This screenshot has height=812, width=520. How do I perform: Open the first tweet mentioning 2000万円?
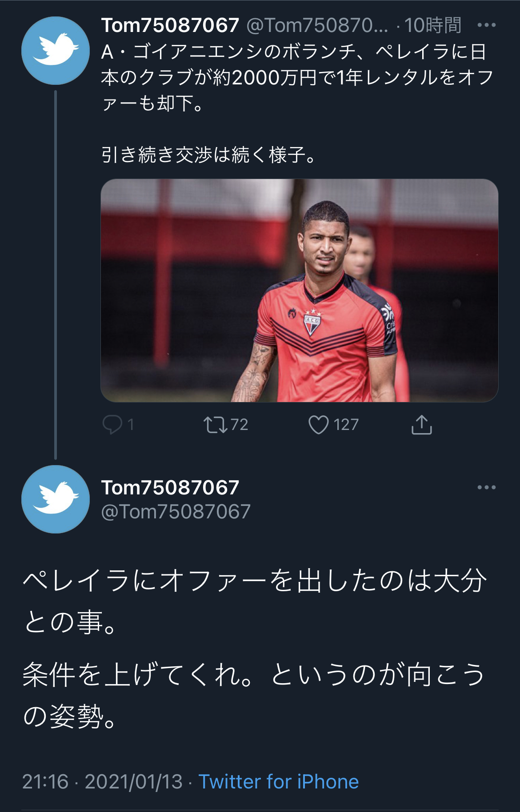(297, 78)
